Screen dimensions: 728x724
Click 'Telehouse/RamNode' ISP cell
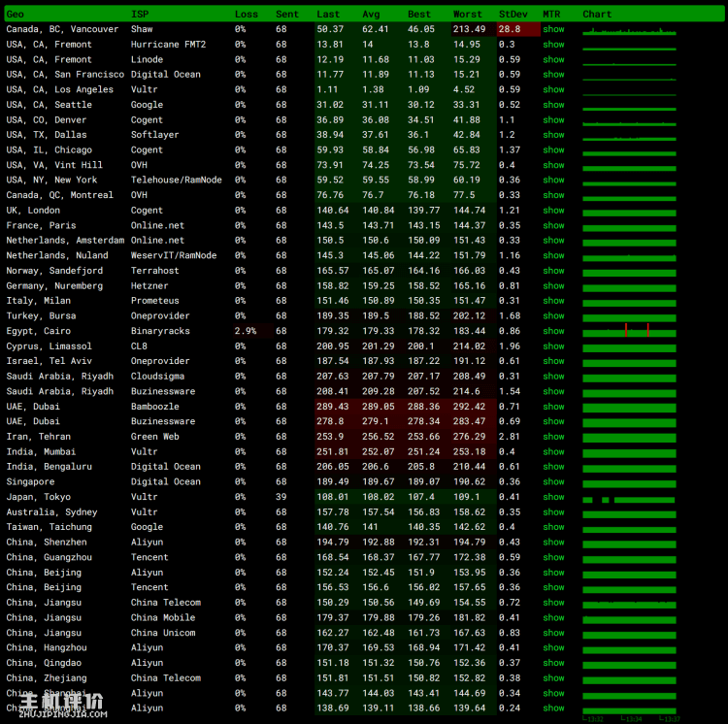(x=177, y=181)
